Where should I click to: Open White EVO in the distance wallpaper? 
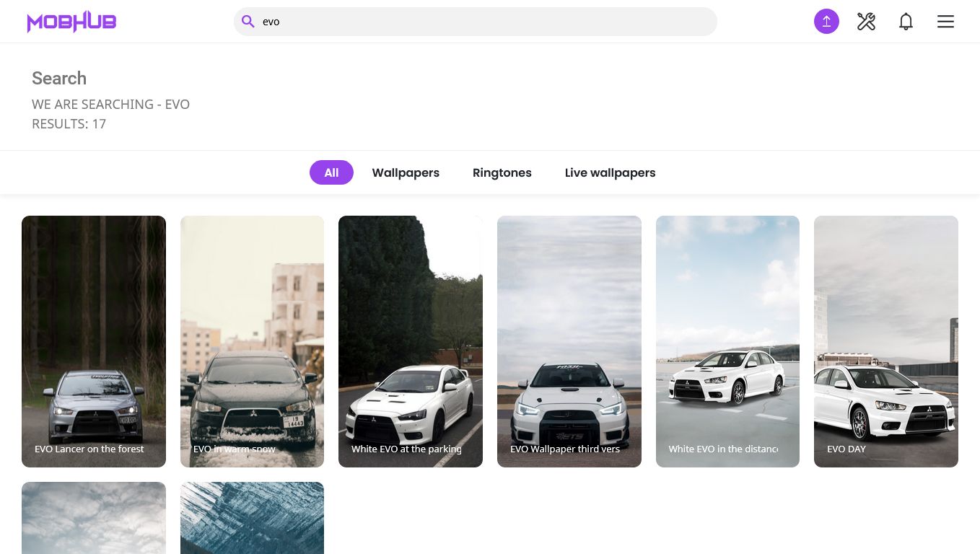click(x=727, y=341)
